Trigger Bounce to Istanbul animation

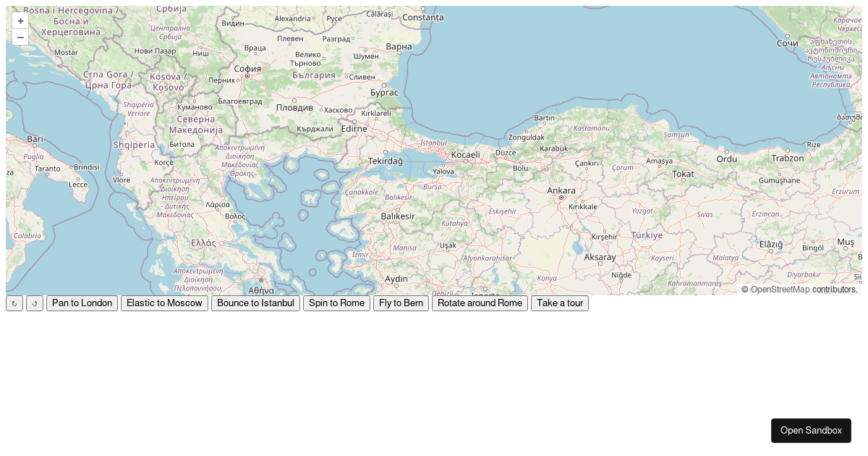pyautogui.click(x=255, y=303)
